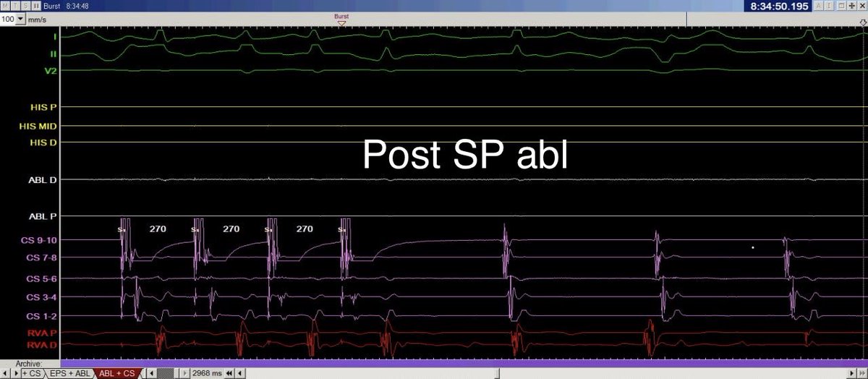The image size is (868, 379).
Task: Maximize the tracing window pane
Action: (x=841, y=6)
